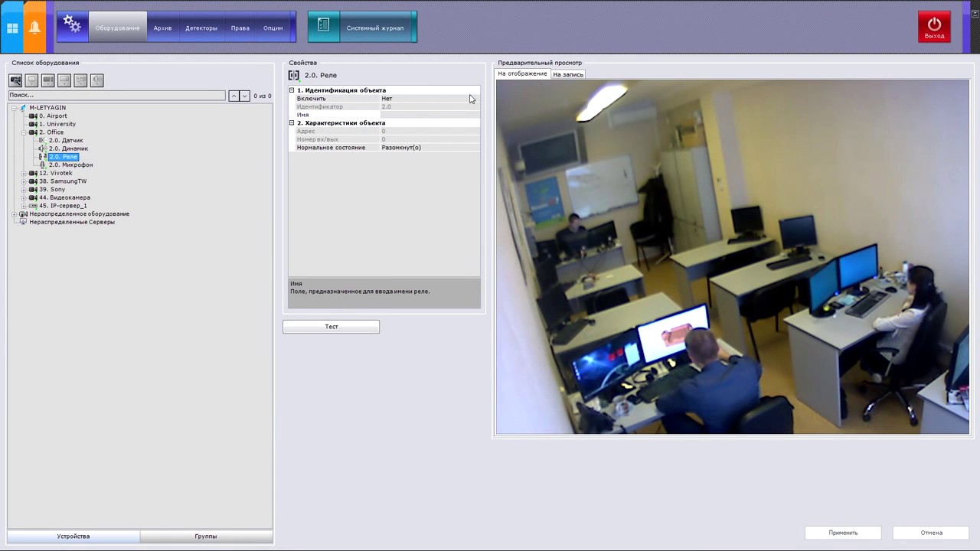Screen dimensions: 980x551
Task: Click the Имя value field
Action: 430,115
